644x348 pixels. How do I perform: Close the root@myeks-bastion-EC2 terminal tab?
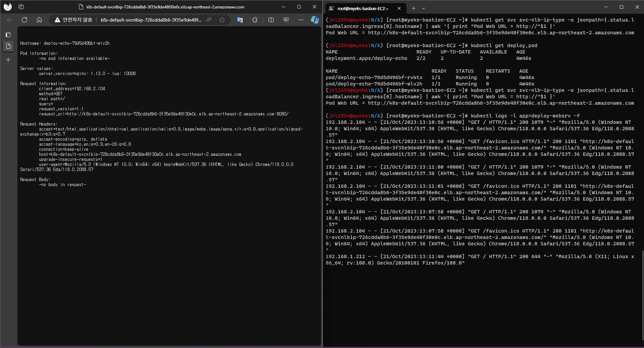click(399, 8)
